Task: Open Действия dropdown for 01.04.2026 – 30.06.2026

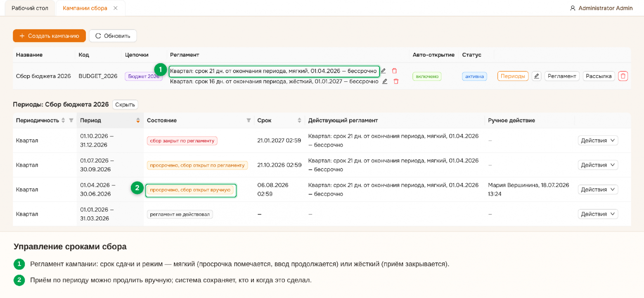Action: point(598,190)
